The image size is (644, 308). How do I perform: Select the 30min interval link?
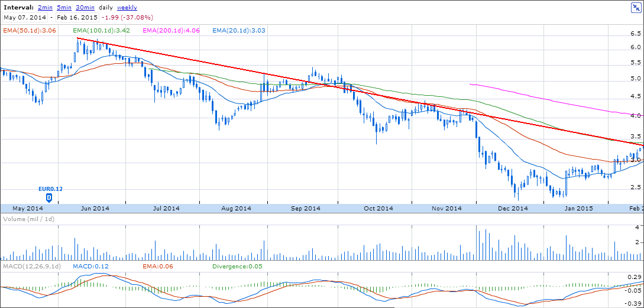click(86, 8)
